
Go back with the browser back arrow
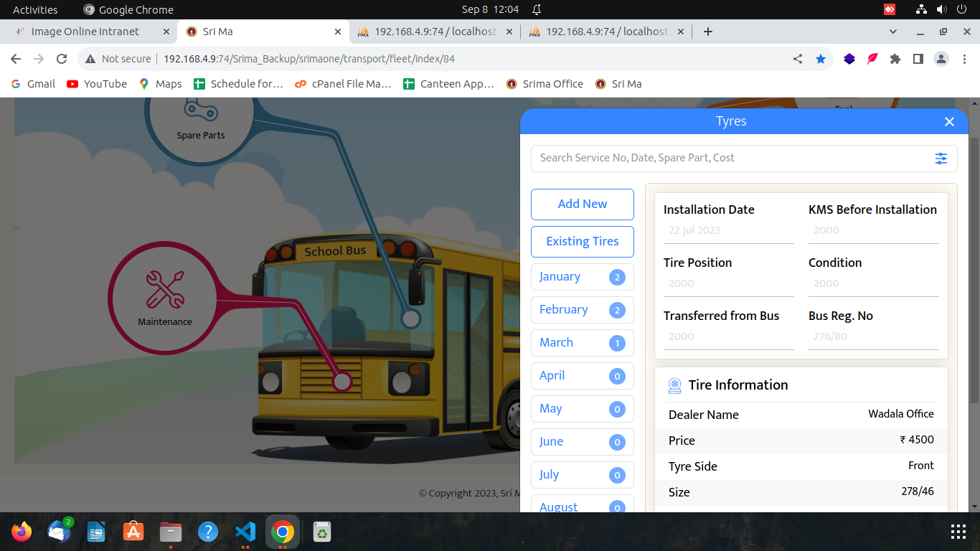coord(16,59)
